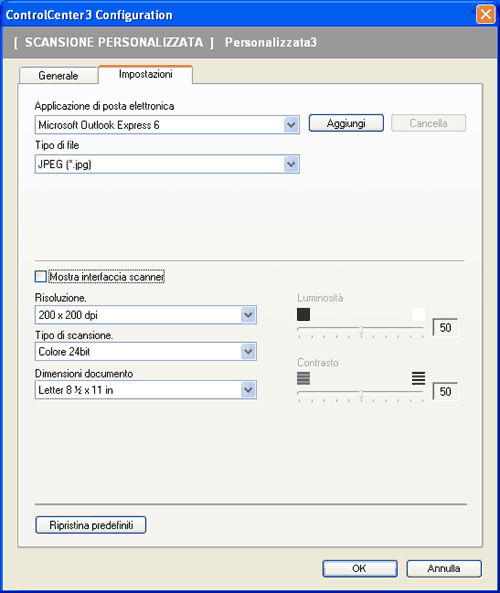Screen dimensions: 500x593
Task: Expand the Applicazione di posta elettronica dropdown
Action: [291, 125]
